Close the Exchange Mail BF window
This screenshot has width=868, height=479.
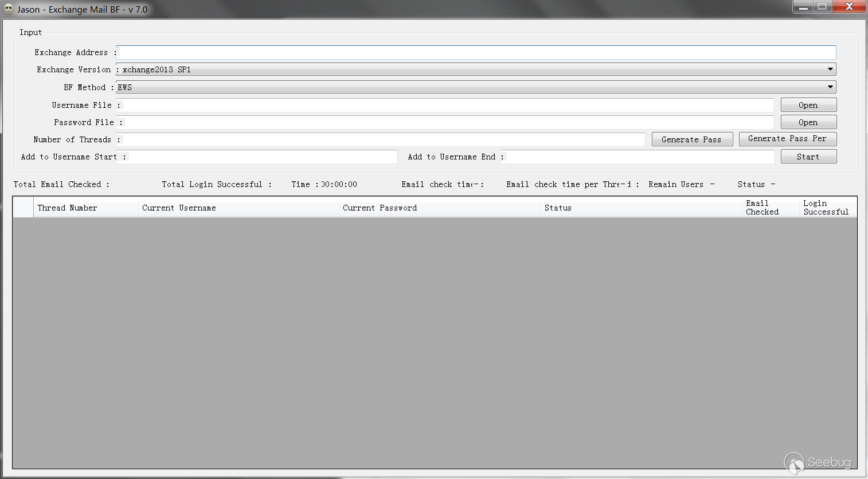(849, 7)
